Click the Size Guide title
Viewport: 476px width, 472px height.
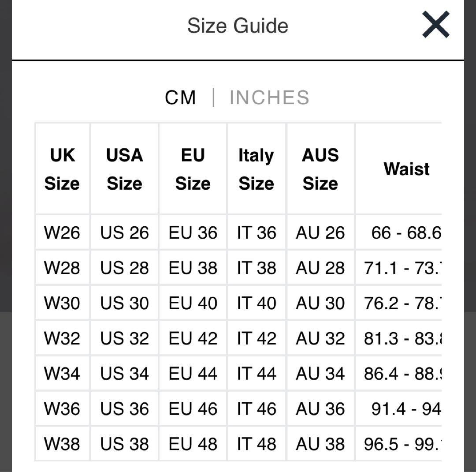pos(238,26)
